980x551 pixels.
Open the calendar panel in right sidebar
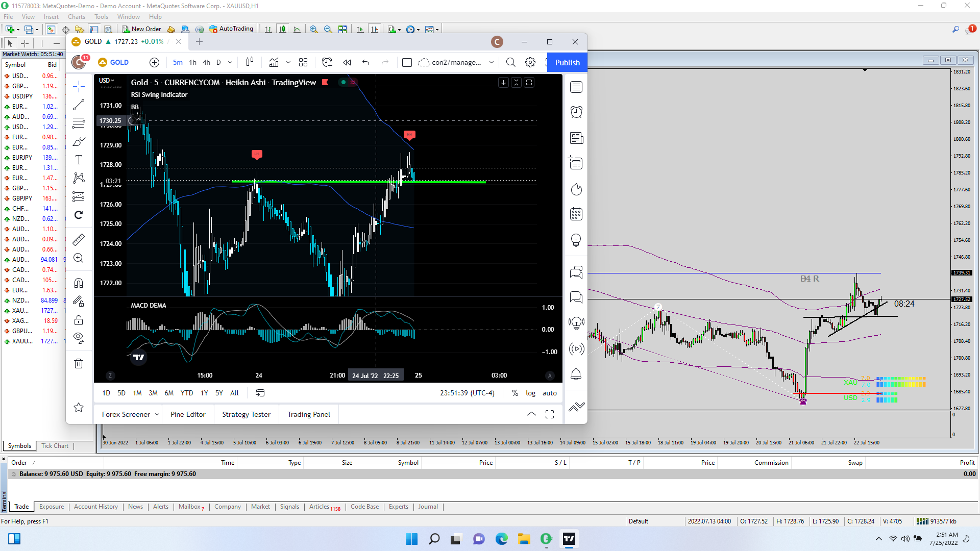click(x=576, y=214)
